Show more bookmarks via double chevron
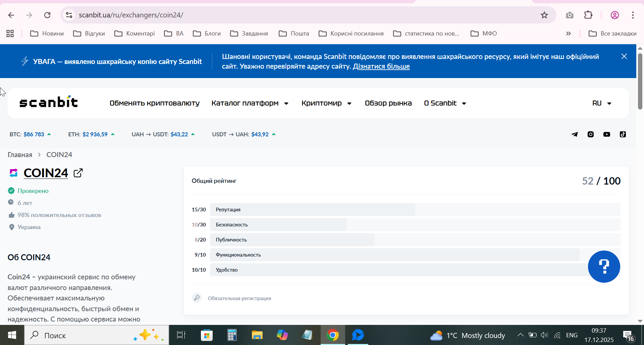The height and width of the screenshot is (345, 644). tap(568, 33)
